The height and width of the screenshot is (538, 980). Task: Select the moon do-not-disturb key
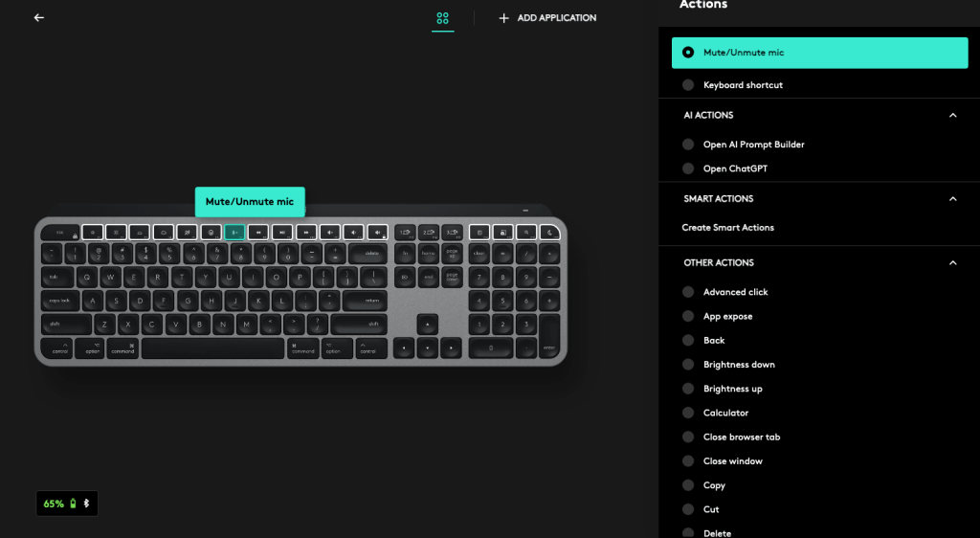click(549, 232)
